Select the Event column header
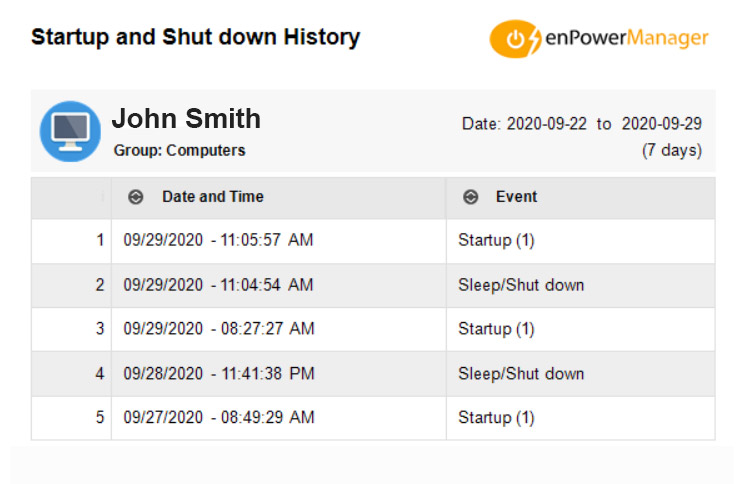The image size is (751, 484). click(581, 197)
